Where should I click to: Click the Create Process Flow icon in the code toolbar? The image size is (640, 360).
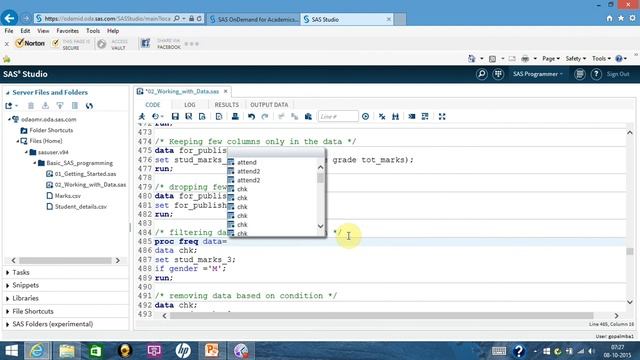tap(219, 117)
